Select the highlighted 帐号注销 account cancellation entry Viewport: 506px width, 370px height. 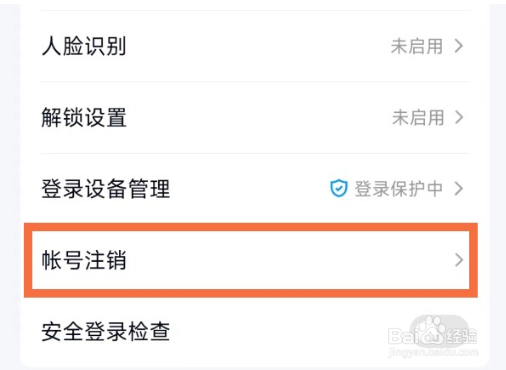(251, 260)
